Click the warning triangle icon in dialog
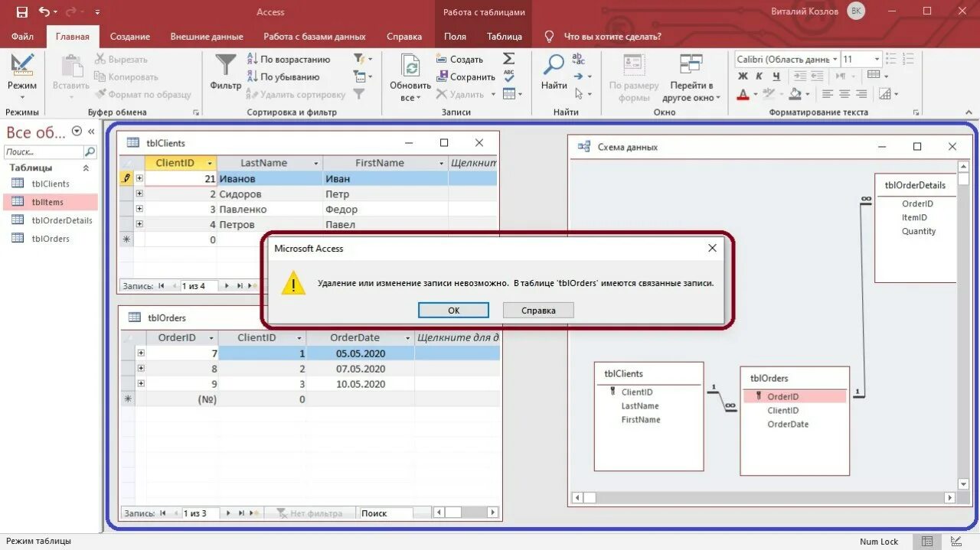 click(292, 283)
